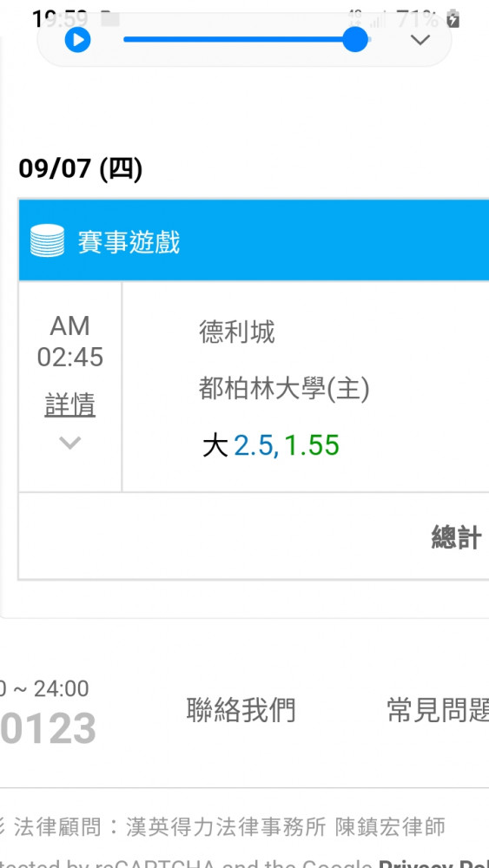Tap the battery charging icon in status bar
The image size is (489, 868).
point(453,19)
